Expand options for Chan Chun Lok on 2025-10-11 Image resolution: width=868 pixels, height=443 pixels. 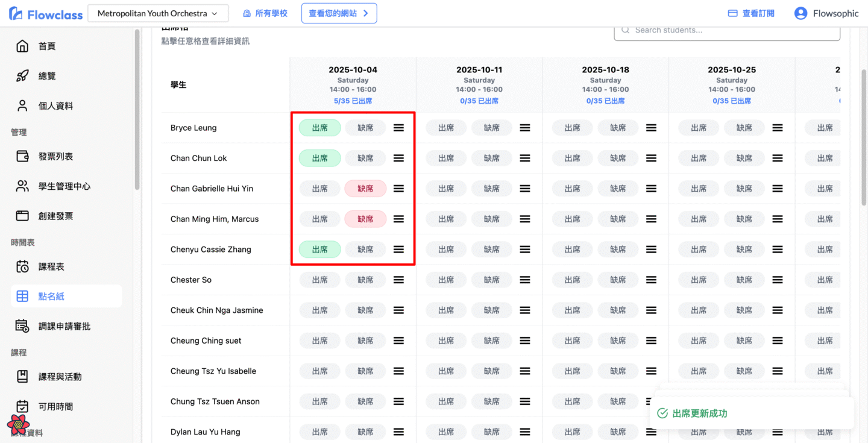[x=525, y=159]
